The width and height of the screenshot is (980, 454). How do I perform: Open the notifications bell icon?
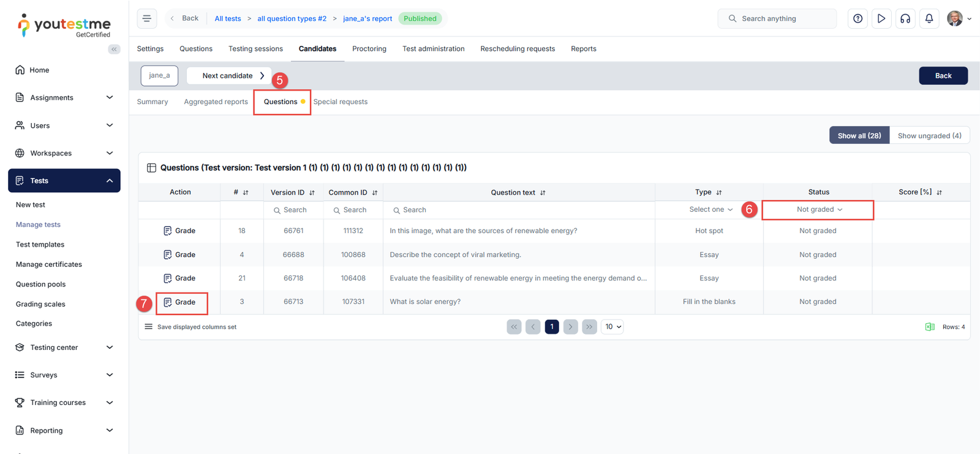click(x=929, y=18)
